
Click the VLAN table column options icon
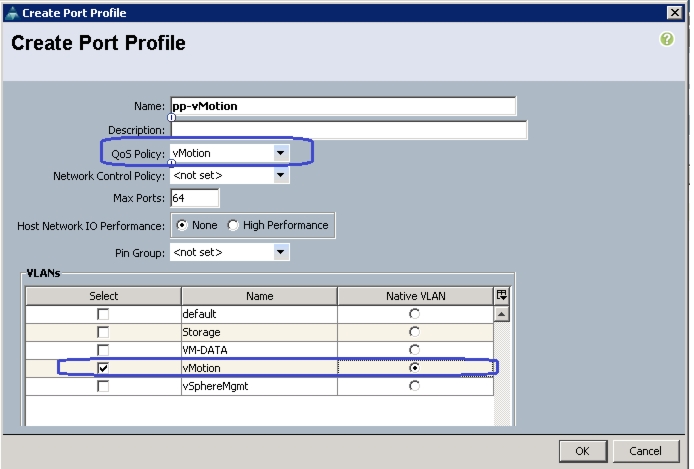click(501, 296)
